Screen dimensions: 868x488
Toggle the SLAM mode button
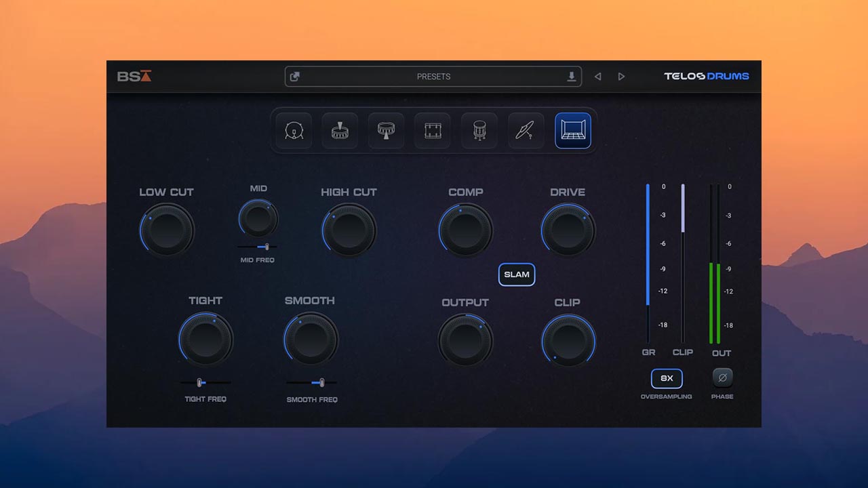tap(517, 274)
